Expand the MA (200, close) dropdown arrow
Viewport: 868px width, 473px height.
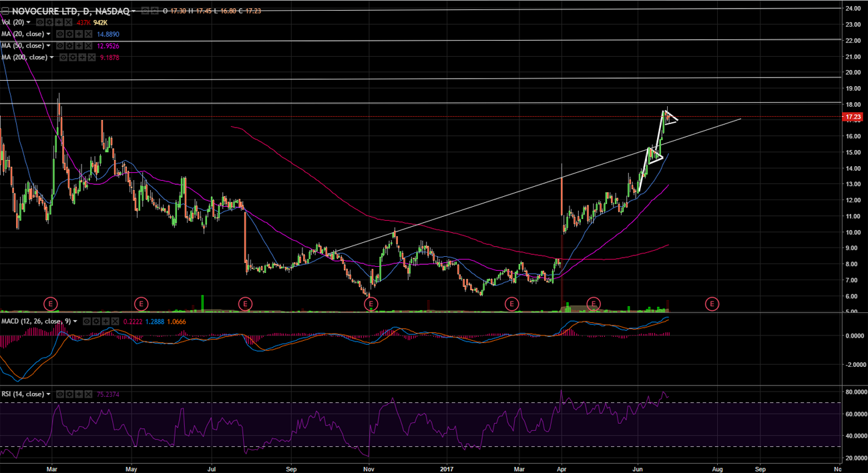[52, 57]
